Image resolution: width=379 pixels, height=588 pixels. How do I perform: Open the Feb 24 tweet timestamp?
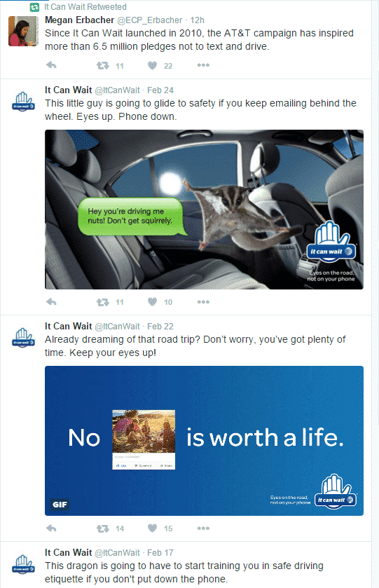click(160, 90)
